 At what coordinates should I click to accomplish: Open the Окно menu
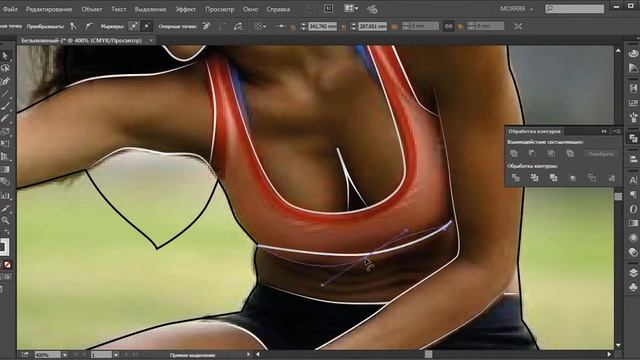[x=250, y=9]
